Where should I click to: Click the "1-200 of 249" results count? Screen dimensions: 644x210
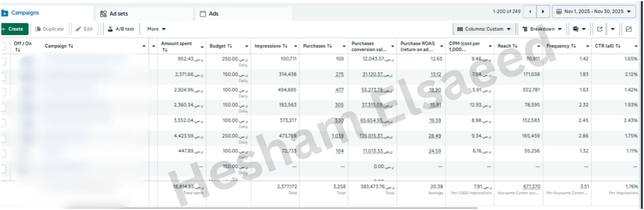507,11
